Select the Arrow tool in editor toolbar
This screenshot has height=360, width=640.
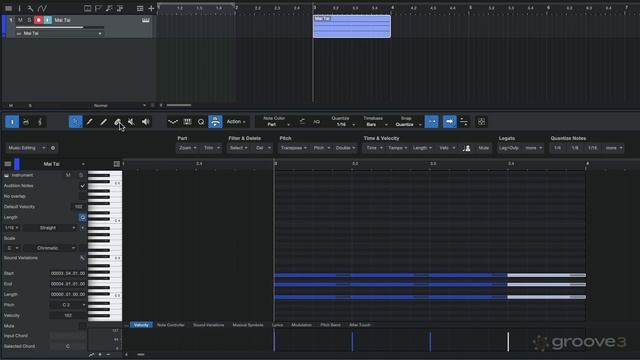coord(76,122)
